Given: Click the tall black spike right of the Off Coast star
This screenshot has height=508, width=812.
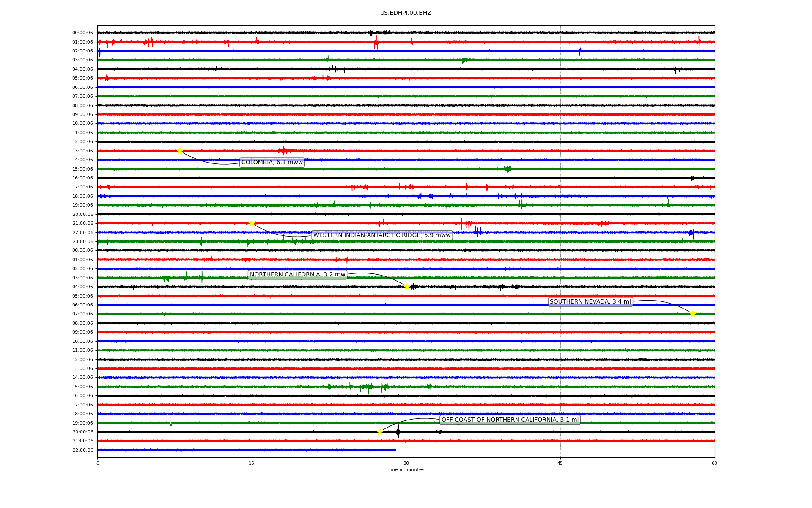Looking at the screenshot, I should click(x=398, y=431).
